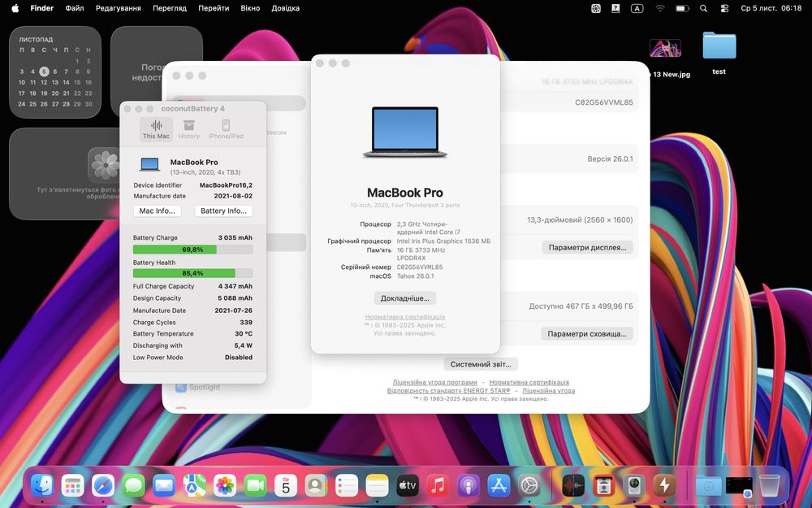The image size is (812, 508).
Task: Open Mail app in Dock
Action: pyautogui.click(x=164, y=486)
